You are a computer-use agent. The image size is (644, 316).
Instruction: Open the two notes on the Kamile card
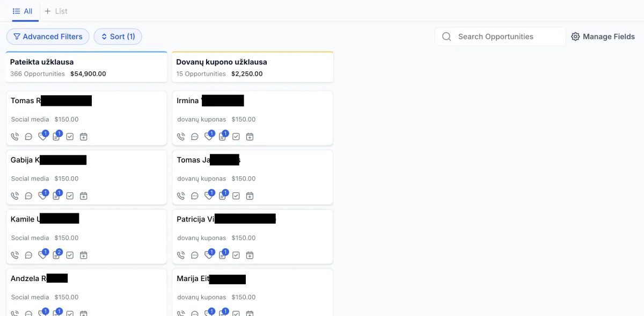pos(56,254)
